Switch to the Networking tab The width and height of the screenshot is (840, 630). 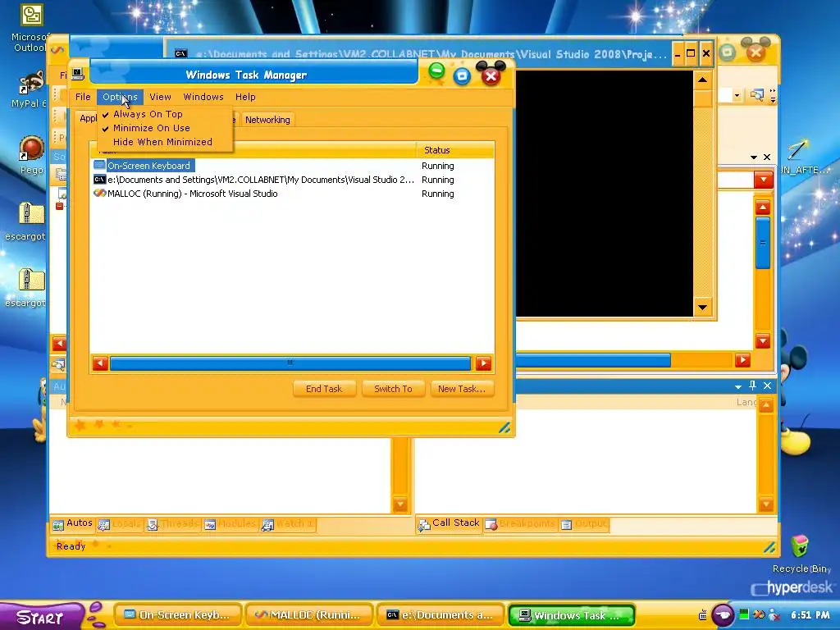pos(267,120)
